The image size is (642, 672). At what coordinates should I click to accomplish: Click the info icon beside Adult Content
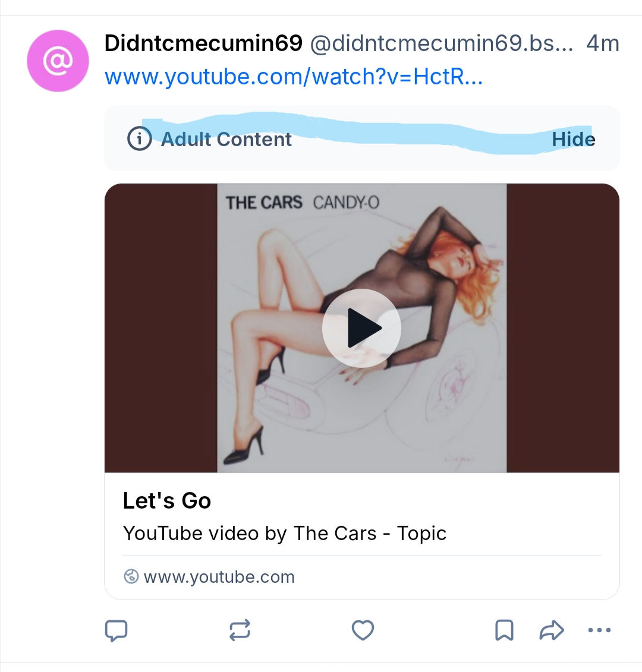tap(139, 139)
